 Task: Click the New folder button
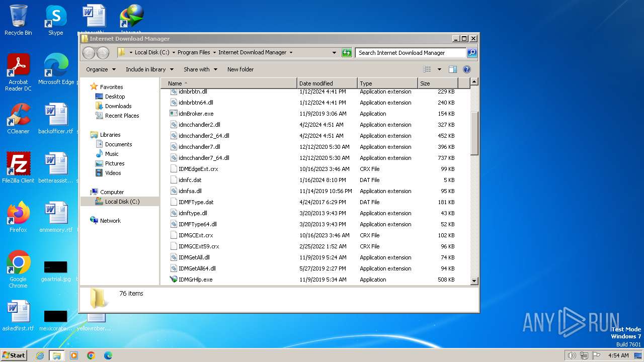point(240,69)
